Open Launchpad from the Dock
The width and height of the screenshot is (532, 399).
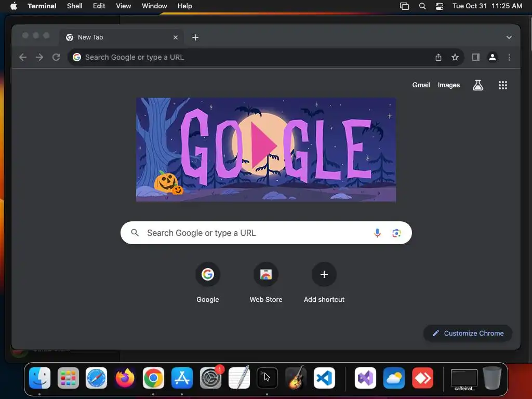pyautogui.click(x=68, y=378)
